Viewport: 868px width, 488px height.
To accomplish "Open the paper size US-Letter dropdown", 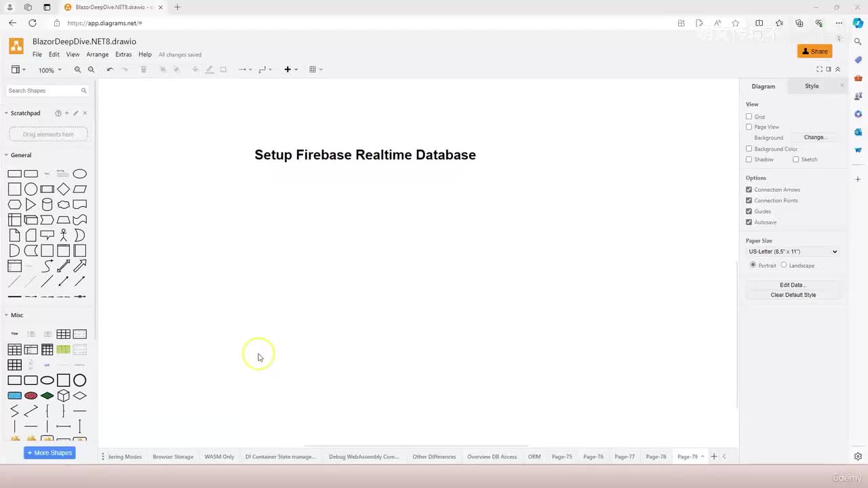I will (792, 251).
